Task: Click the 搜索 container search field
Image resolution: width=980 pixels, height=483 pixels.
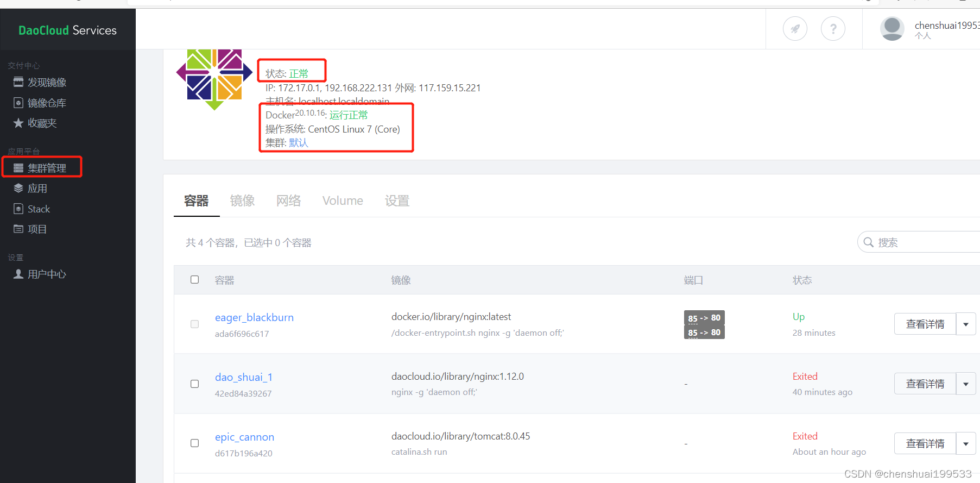Action: (x=919, y=242)
